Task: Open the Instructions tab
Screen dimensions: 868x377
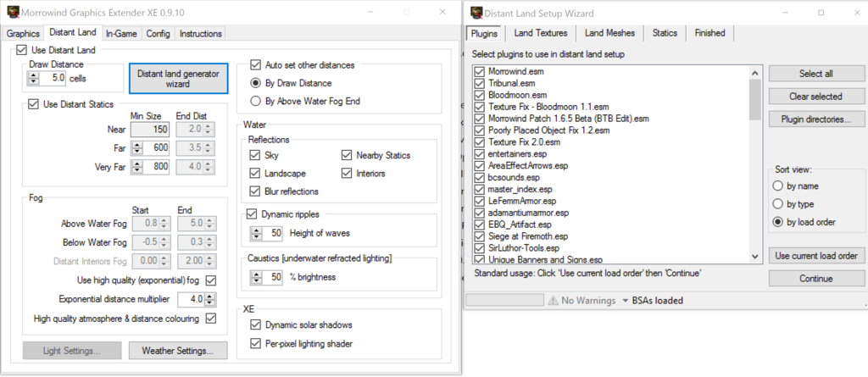Action: 200,34
